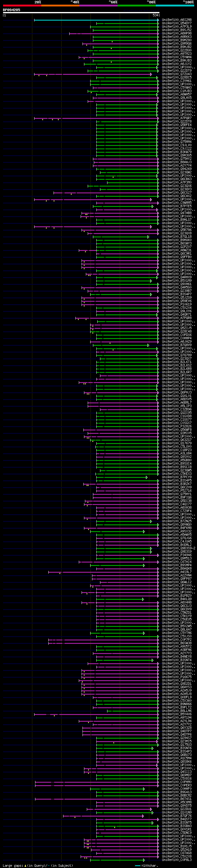Click the cyan alignment bar for A8I2M8
Image resolution: width=197 pixels, height=868 pixels.
coord(96,20)
